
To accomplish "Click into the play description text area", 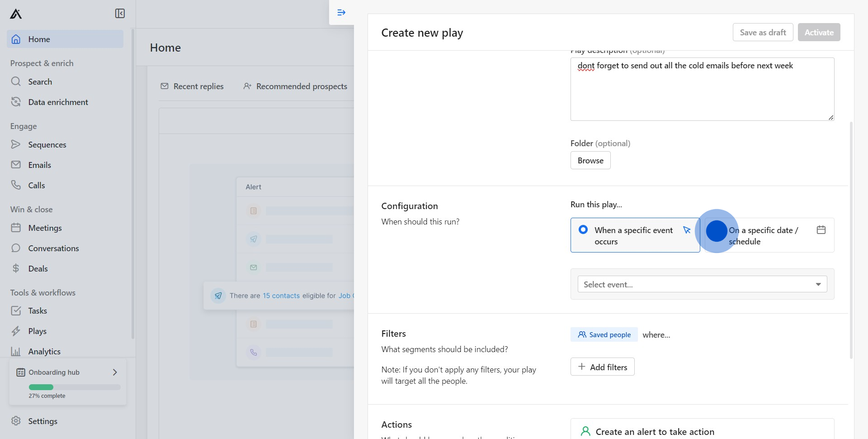I will 702,91.
